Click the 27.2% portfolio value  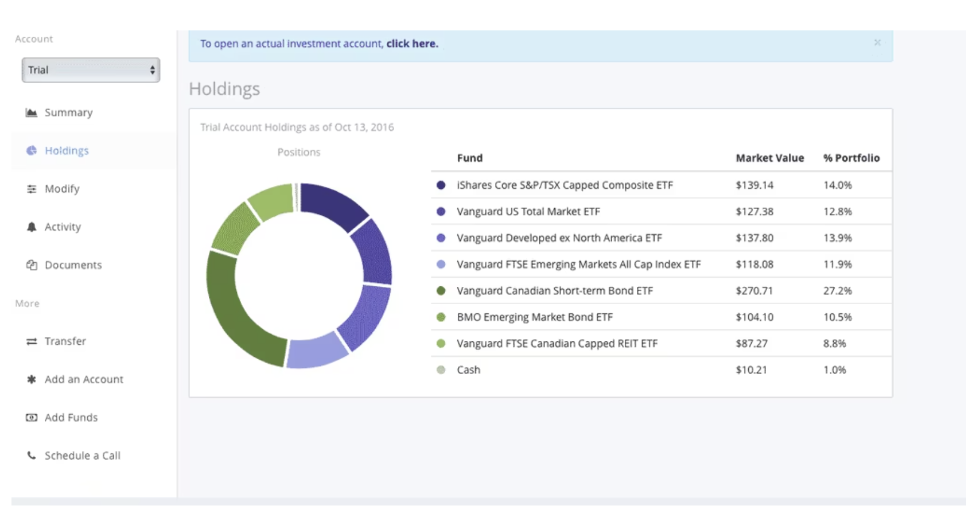[838, 291]
